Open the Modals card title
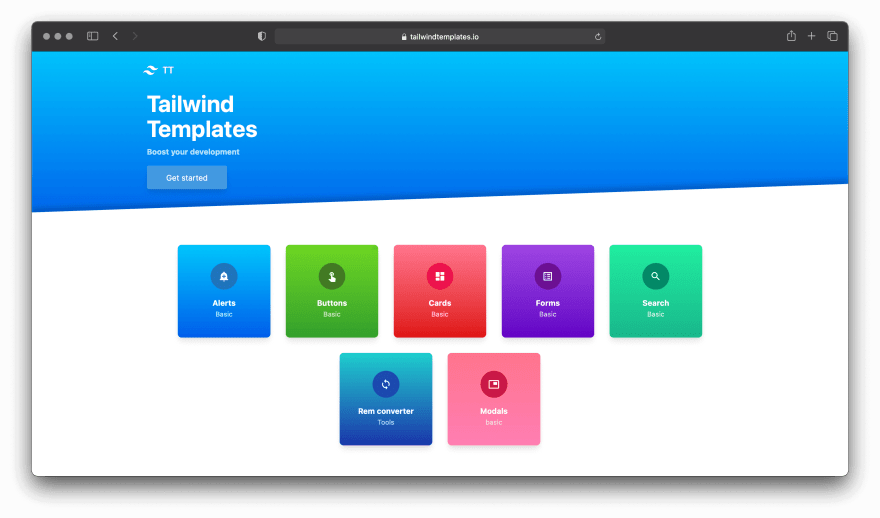 tap(494, 411)
